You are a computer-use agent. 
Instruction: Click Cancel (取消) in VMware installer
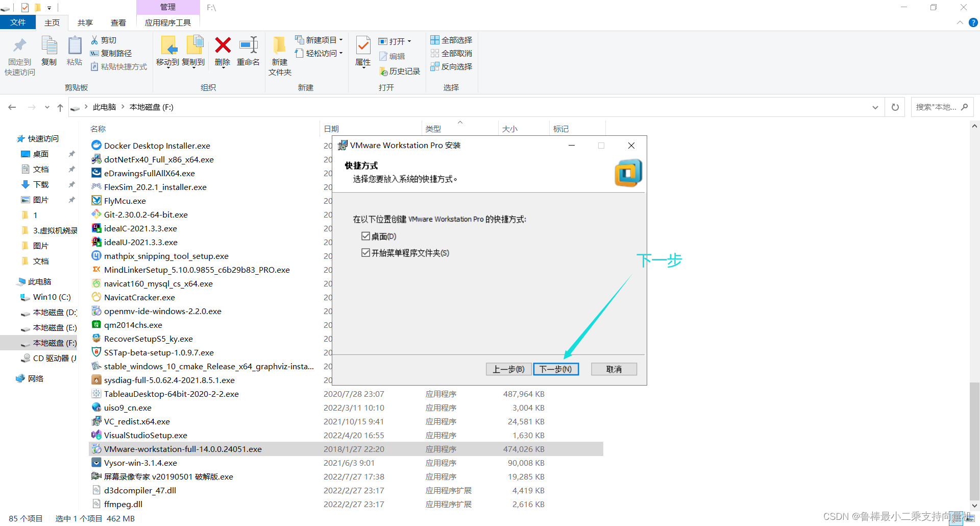[614, 369]
